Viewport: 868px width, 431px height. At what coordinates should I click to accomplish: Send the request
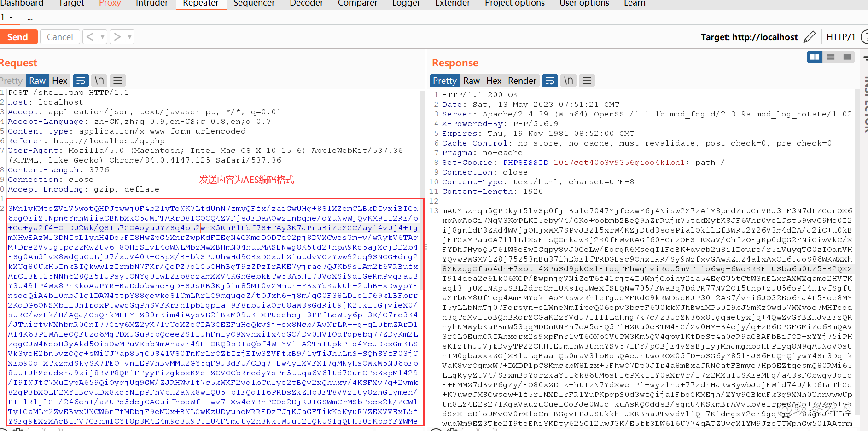18,37
